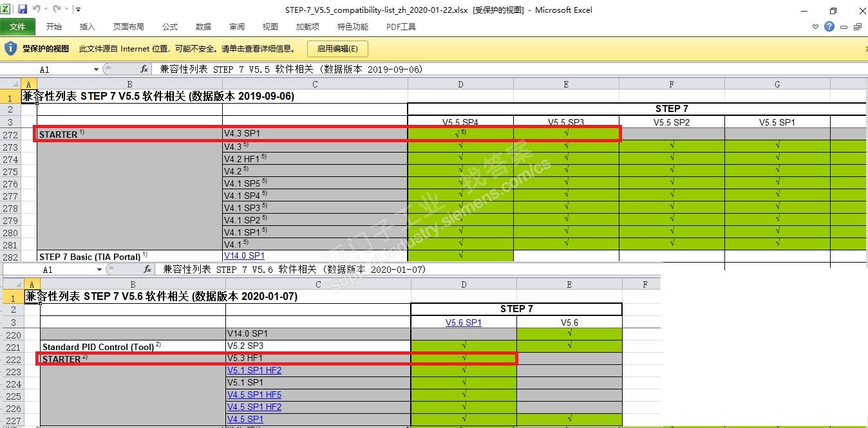
Task: Click the 启用编辑(E) enable editing button
Action: click(337, 48)
